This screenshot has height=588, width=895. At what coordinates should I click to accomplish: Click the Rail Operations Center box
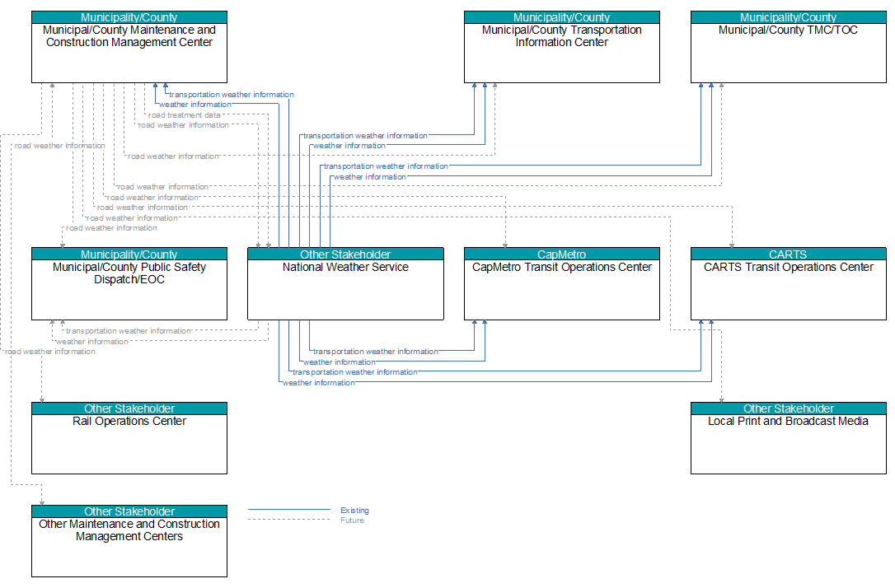tap(129, 438)
